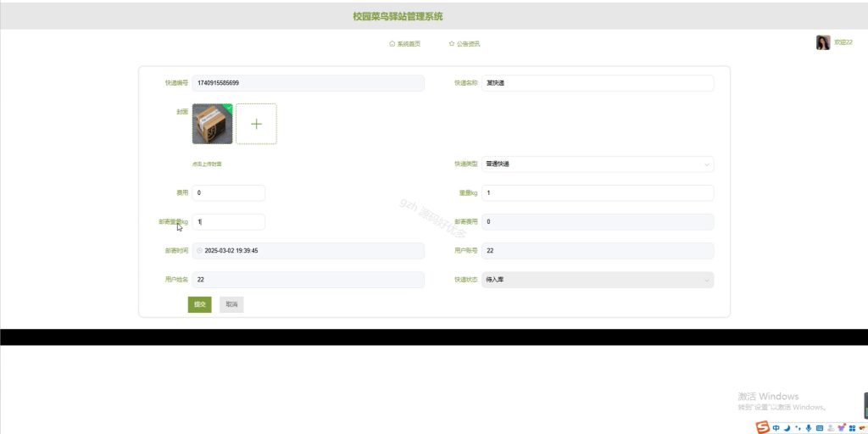Click the home icon beside 系统首页
The image size is (868, 434).
392,44
